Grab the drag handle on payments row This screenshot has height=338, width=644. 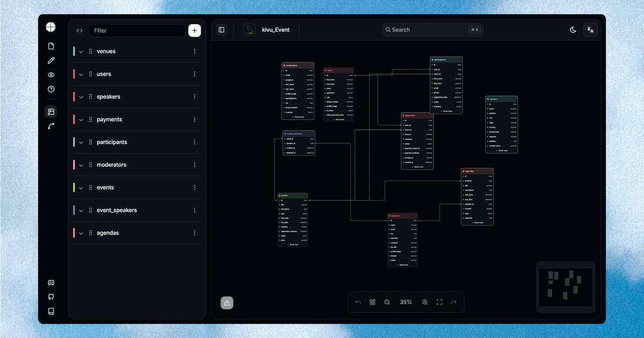click(90, 120)
